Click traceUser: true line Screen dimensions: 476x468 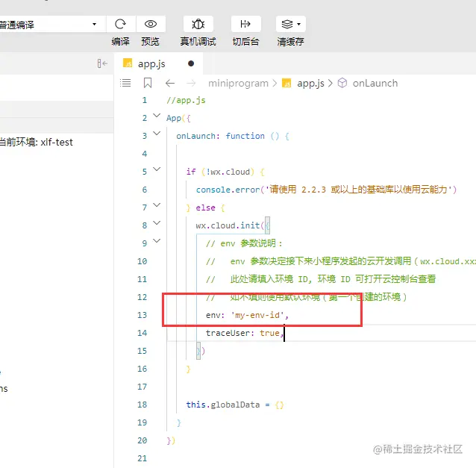click(245, 333)
